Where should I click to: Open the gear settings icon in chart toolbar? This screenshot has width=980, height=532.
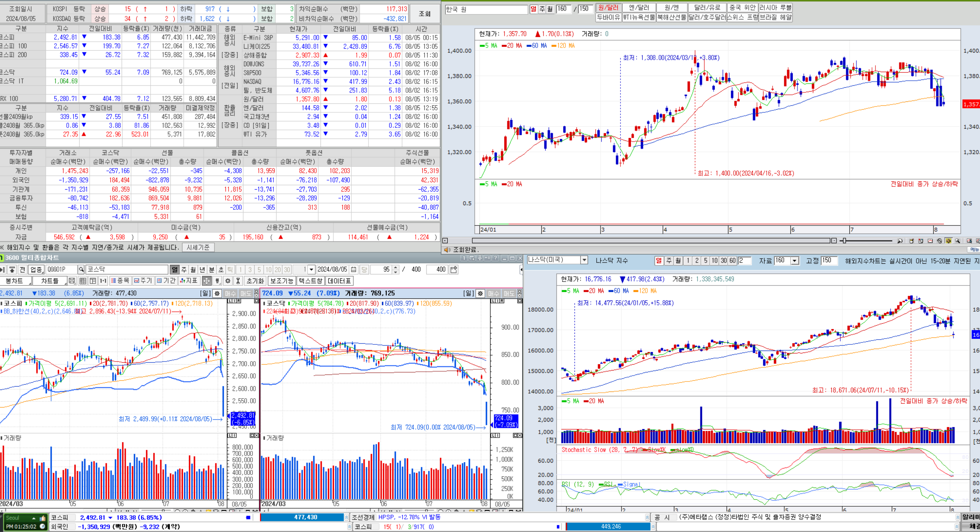click(x=228, y=281)
